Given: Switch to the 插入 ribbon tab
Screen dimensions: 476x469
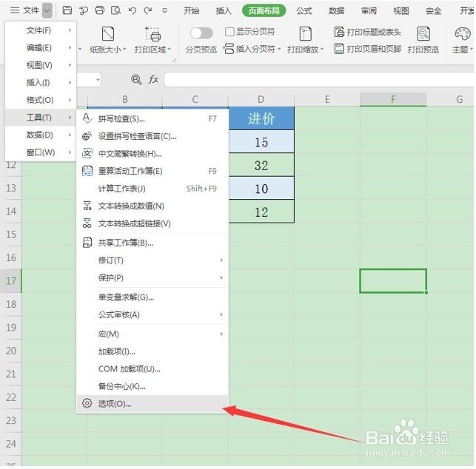Looking at the screenshot, I should point(224,11).
